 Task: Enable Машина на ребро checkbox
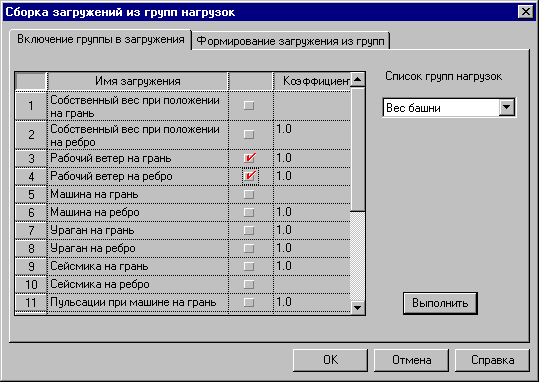point(249,212)
